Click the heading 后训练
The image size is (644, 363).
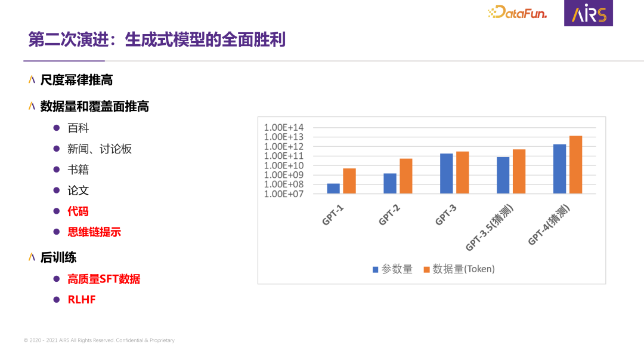coord(58,257)
